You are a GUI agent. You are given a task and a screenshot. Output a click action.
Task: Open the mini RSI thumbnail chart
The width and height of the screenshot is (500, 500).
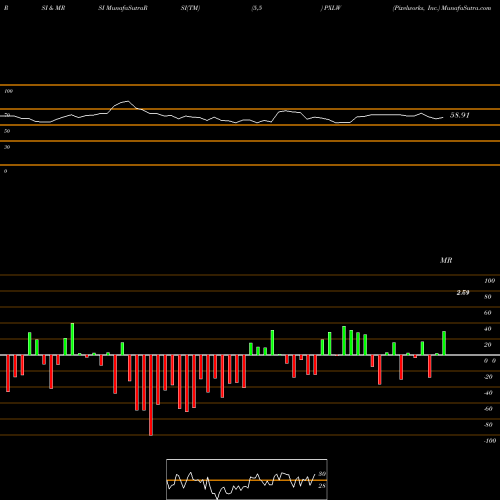[247, 479]
